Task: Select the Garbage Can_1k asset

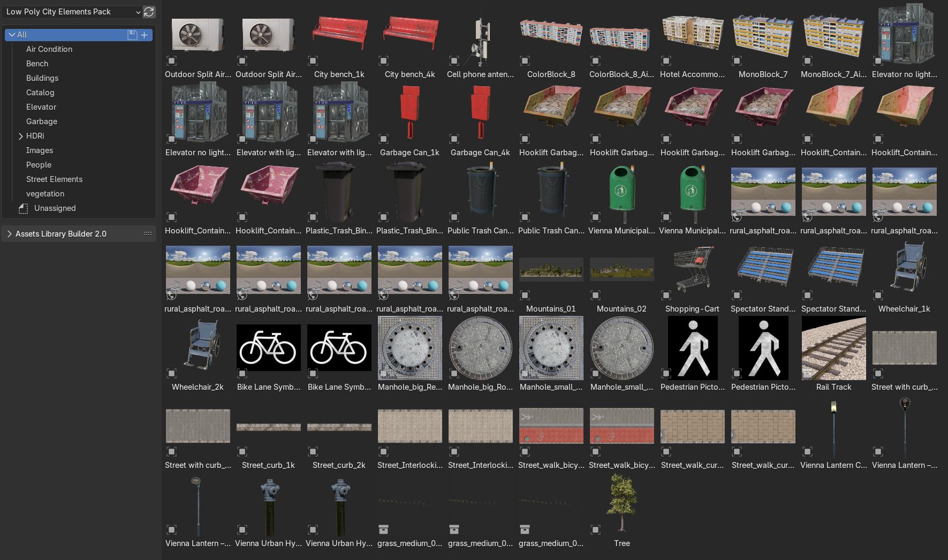Action: click(x=410, y=120)
